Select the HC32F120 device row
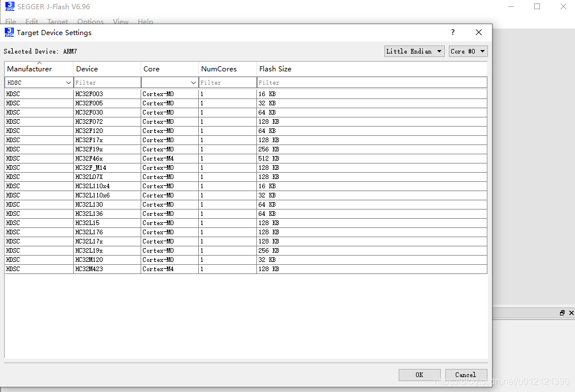 [x=245, y=131]
